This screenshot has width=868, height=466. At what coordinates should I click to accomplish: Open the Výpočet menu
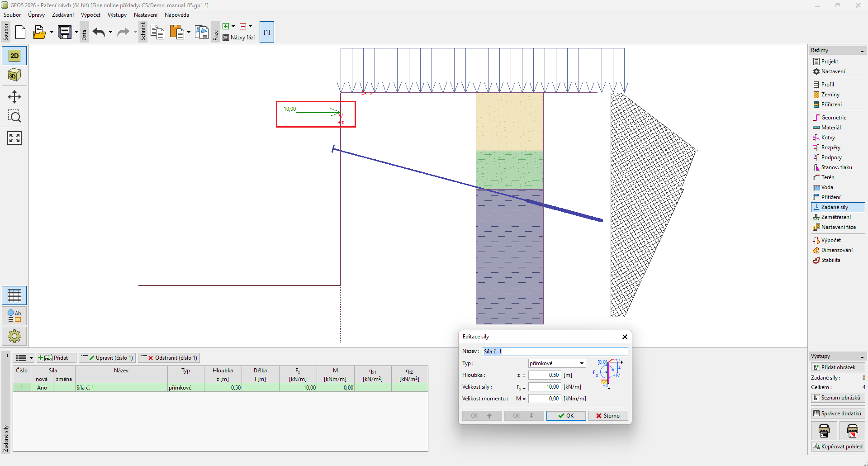pos(90,15)
